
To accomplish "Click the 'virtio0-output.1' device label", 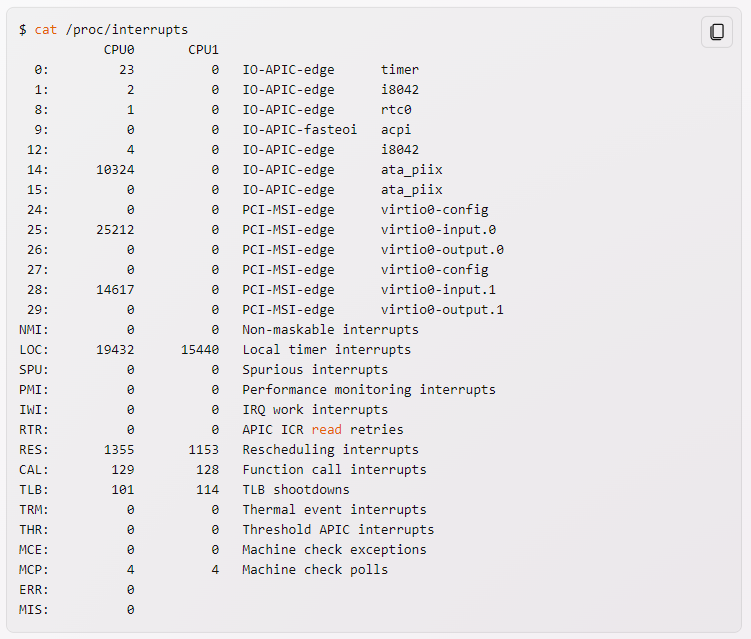I will (x=442, y=310).
